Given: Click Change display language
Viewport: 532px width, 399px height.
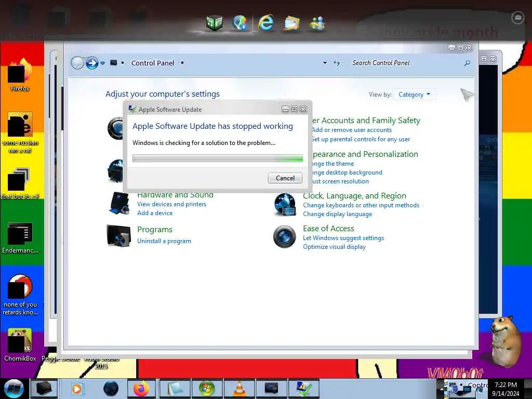Looking at the screenshot, I should [338, 214].
